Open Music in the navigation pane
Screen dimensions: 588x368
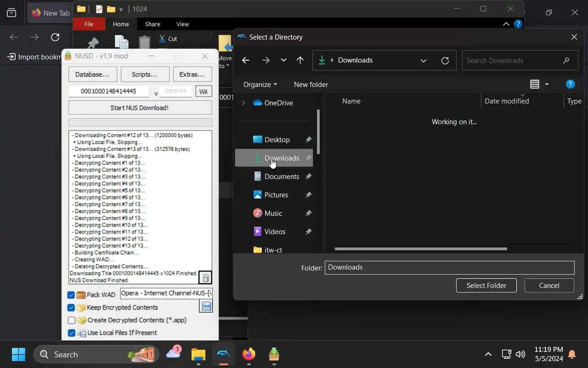(273, 213)
